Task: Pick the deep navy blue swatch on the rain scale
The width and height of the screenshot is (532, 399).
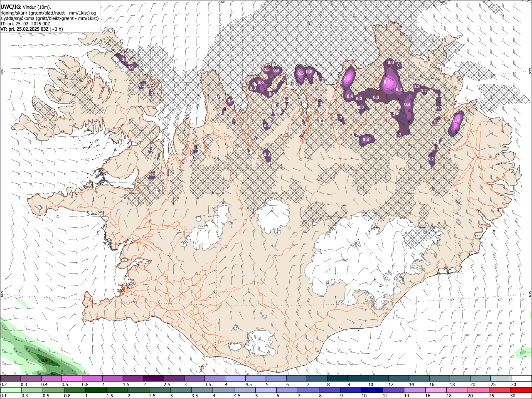Action: click(x=372, y=390)
